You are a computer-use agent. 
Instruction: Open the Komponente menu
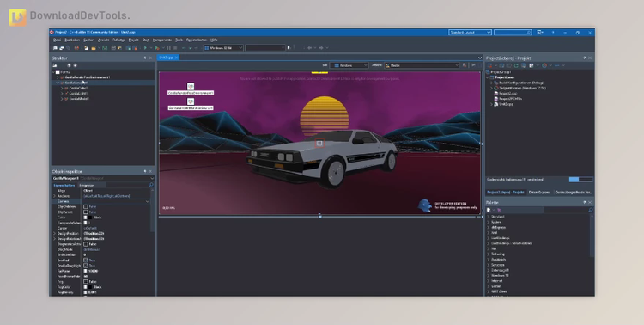[161, 40]
